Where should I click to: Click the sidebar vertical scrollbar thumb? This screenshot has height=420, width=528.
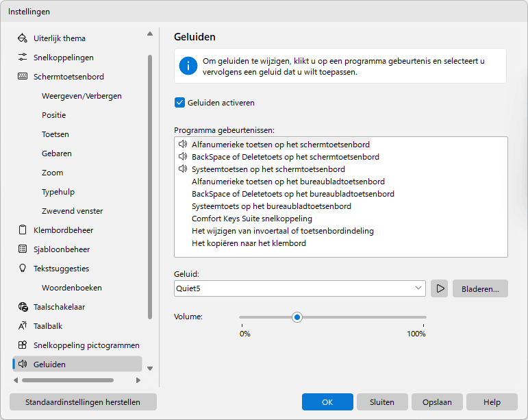tap(150, 187)
